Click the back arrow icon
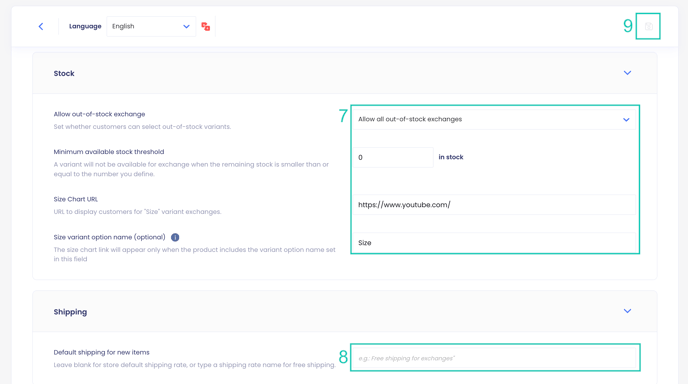This screenshot has width=688, height=384. 41,26
